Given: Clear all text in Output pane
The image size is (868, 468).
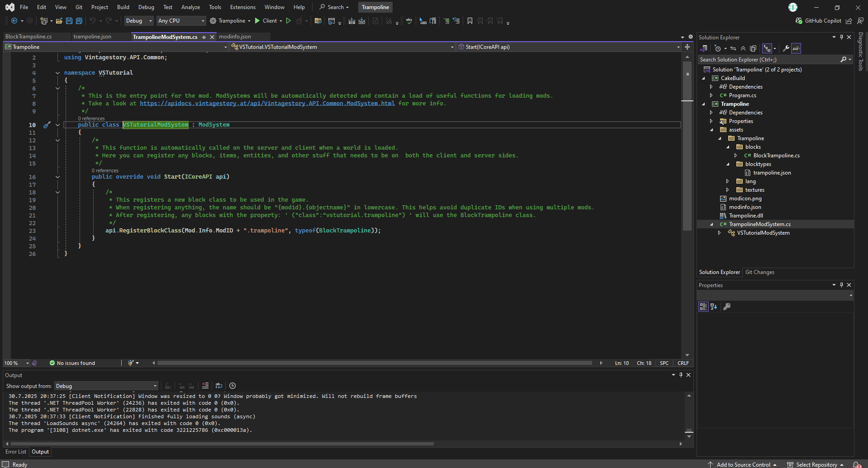Looking at the screenshot, I should (x=205, y=386).
